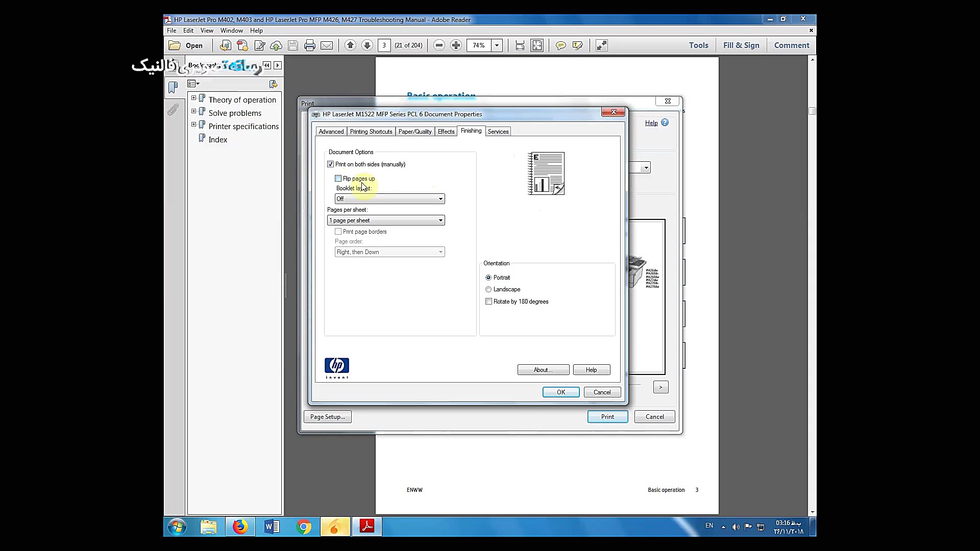
Task: Go to next page arrow icon
Action: click(367, 45)
